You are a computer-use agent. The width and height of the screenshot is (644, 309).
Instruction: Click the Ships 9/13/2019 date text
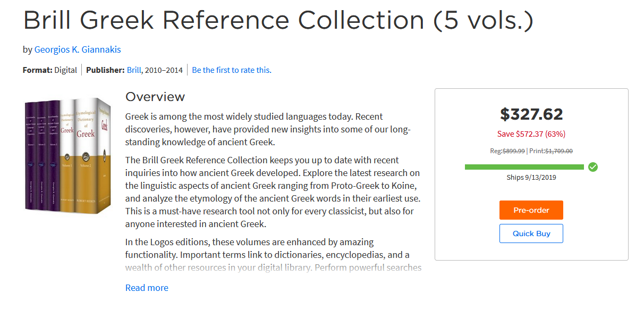tap(531, 177)
